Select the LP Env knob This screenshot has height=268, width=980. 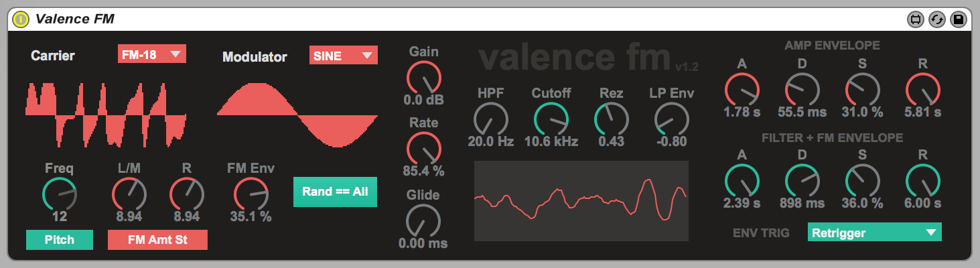(x=671, y=119)
